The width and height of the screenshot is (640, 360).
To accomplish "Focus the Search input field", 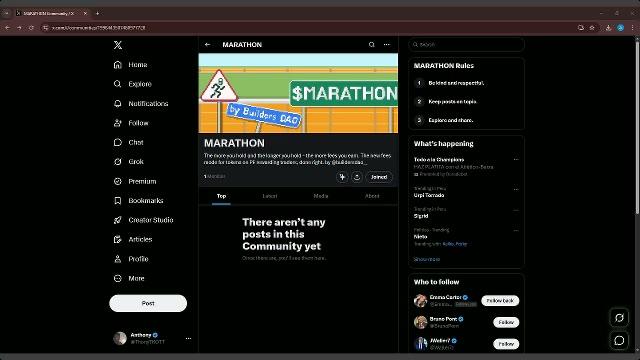I will point(466,44).
